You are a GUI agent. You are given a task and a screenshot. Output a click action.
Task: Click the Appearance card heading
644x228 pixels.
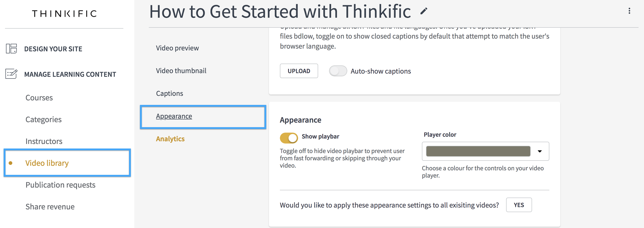tap(300, 120)
